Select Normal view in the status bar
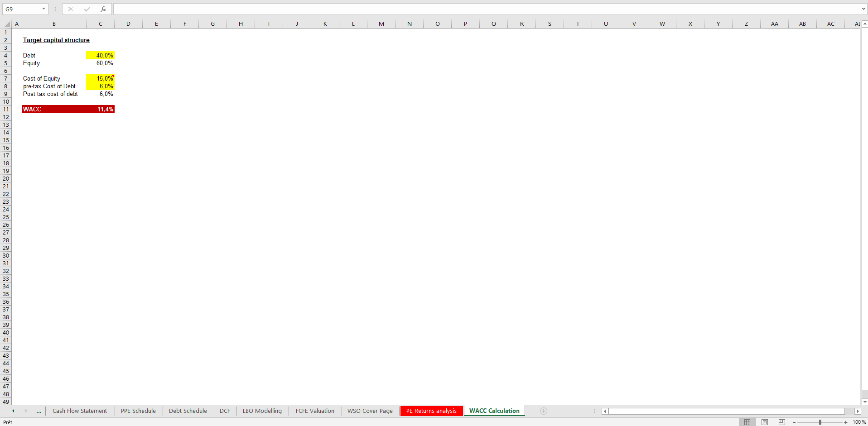868x426 pixels. (x=747, y=422)
